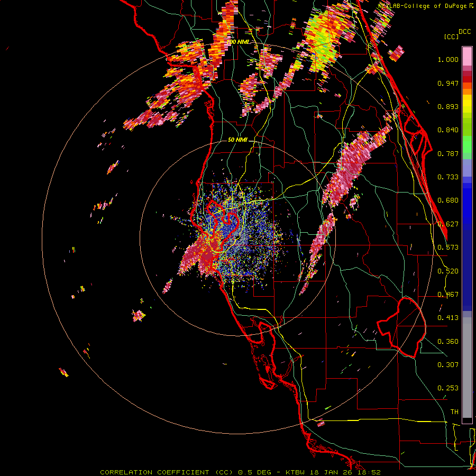Click the "100 NMI" range ring label
476x476 pixels.
pyautogui.click(x=239, y=42)
